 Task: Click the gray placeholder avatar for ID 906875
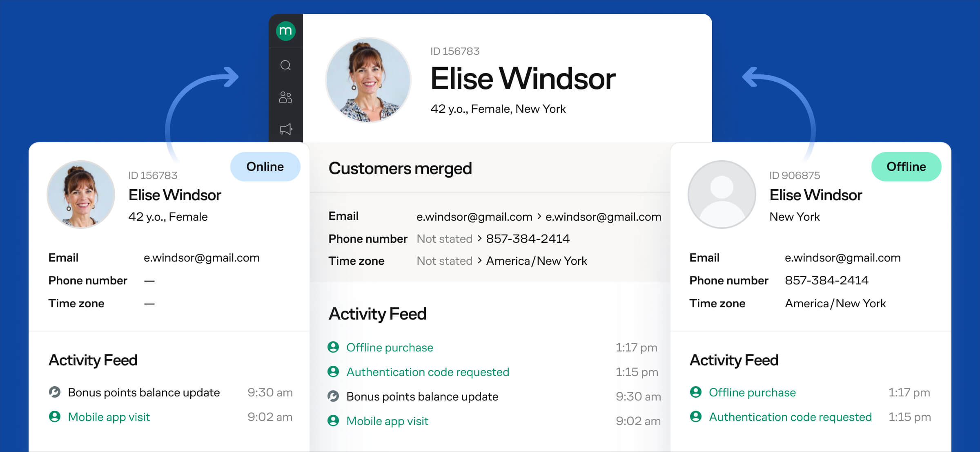pos(722,195)
